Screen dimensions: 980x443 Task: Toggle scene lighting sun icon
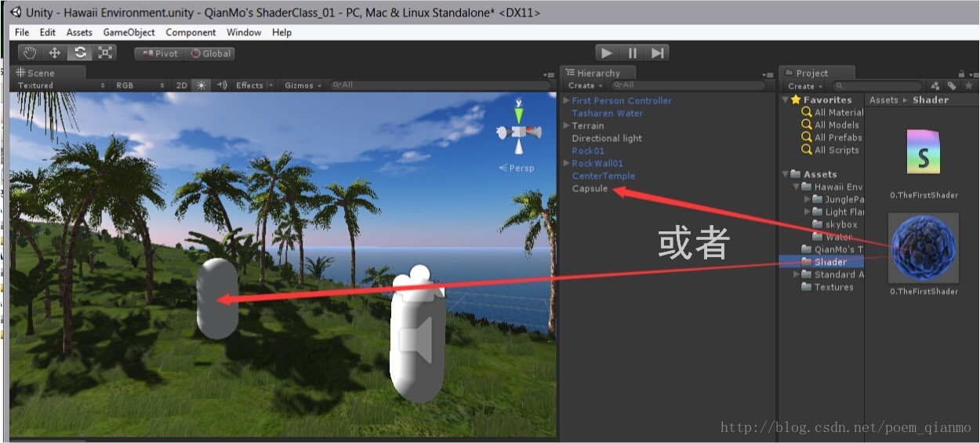(201, 85)
